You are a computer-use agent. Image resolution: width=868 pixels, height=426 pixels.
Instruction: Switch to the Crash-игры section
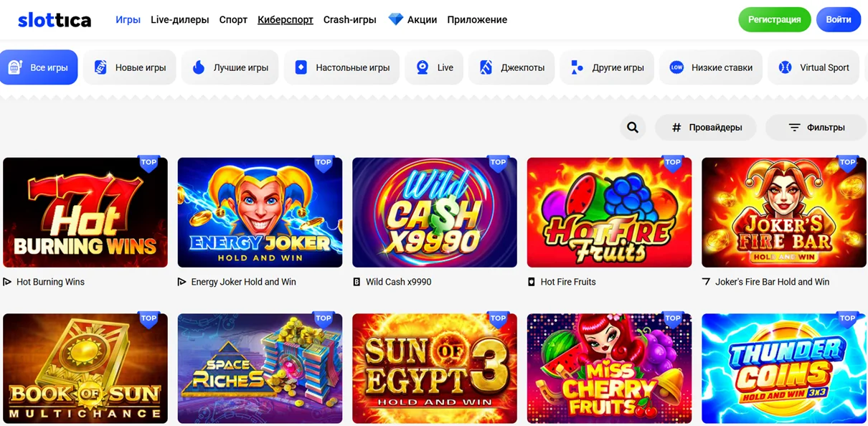[x=349, y=19]
